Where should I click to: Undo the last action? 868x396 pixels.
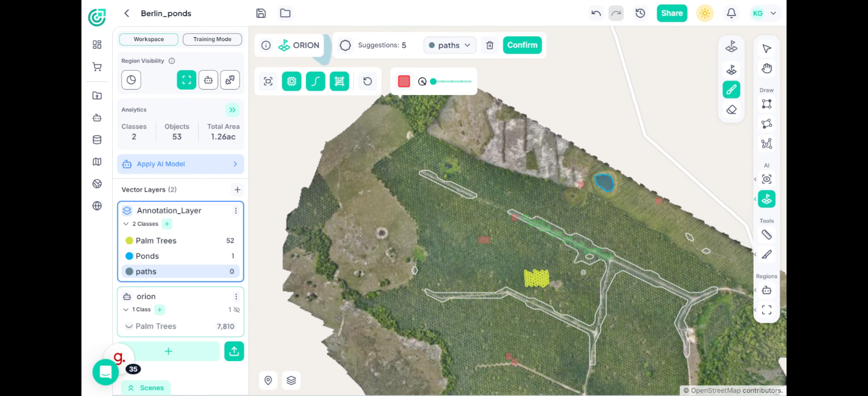click(x=596, y=14)
